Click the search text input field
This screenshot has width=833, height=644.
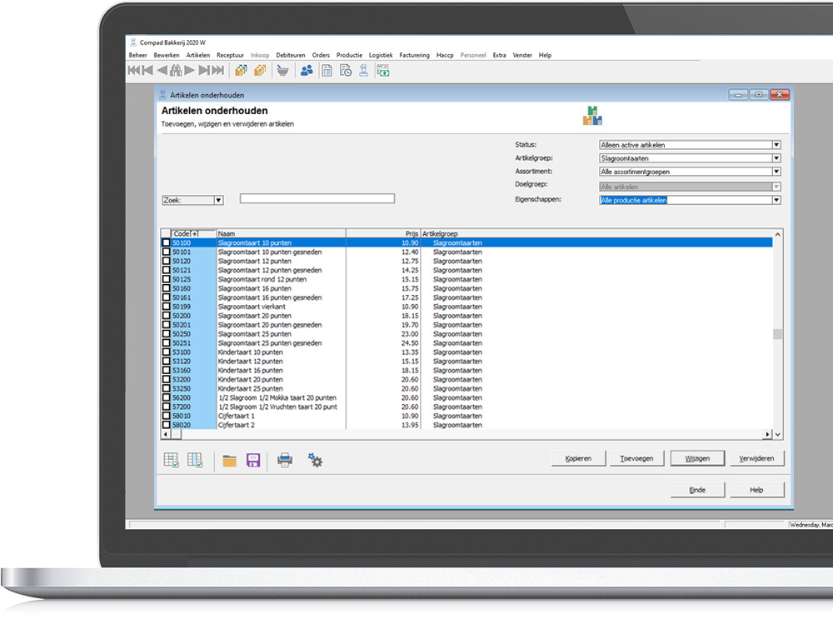click(317, 199)
